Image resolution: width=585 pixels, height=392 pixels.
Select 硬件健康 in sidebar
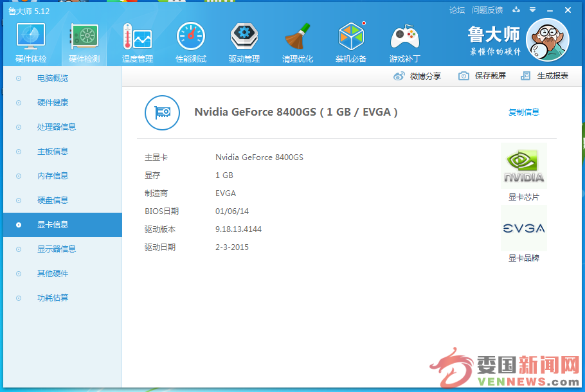[x=63, y=103]
